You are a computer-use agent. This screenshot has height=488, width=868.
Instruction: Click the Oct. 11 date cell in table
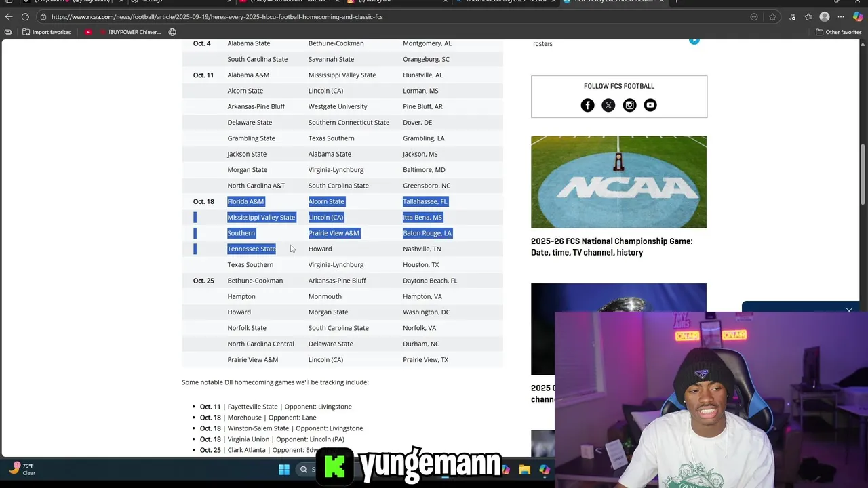203,75
